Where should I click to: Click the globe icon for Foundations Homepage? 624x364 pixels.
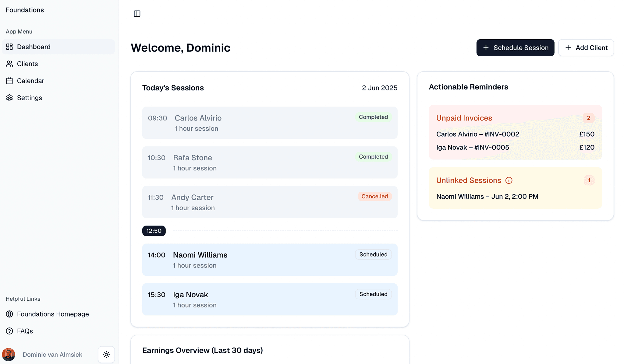point(9,314)
